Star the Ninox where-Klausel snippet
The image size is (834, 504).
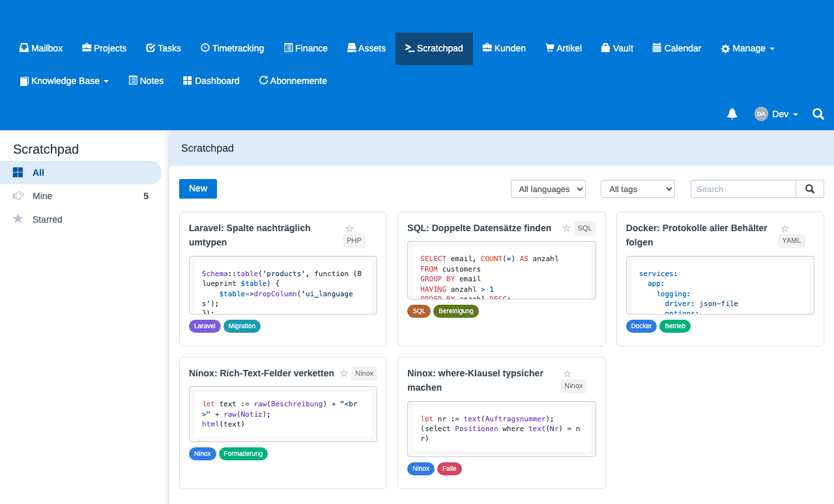(x=567, y=374)
